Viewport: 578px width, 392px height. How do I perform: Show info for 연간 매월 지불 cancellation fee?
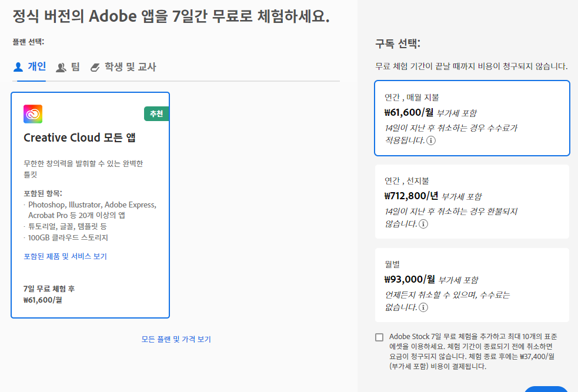pos(431,140)
